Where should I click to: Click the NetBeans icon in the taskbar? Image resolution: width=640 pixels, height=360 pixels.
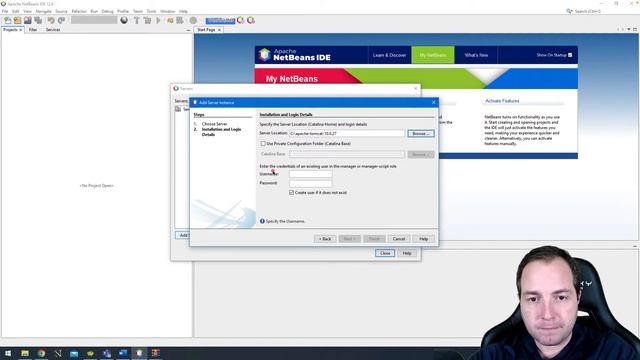point(139,353)
